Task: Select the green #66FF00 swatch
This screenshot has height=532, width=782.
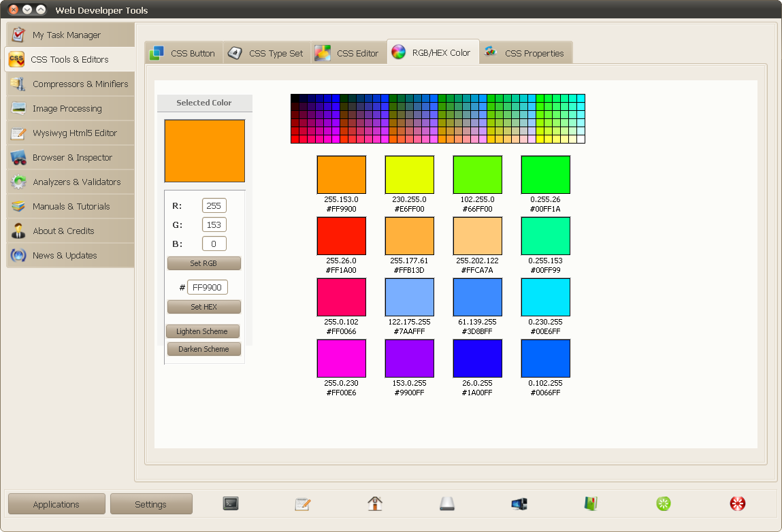Action: (x=477, y=175)
